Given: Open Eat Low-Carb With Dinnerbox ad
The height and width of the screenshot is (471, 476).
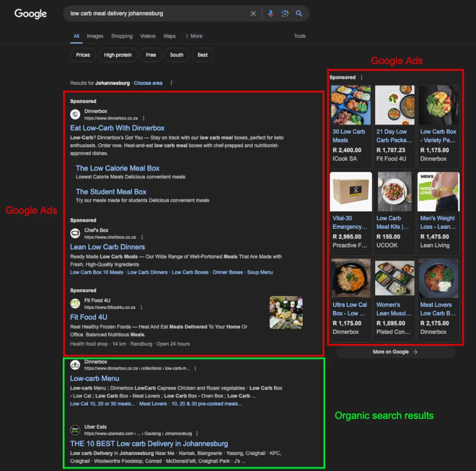Looking at the screenshot, I should point(117,128).
